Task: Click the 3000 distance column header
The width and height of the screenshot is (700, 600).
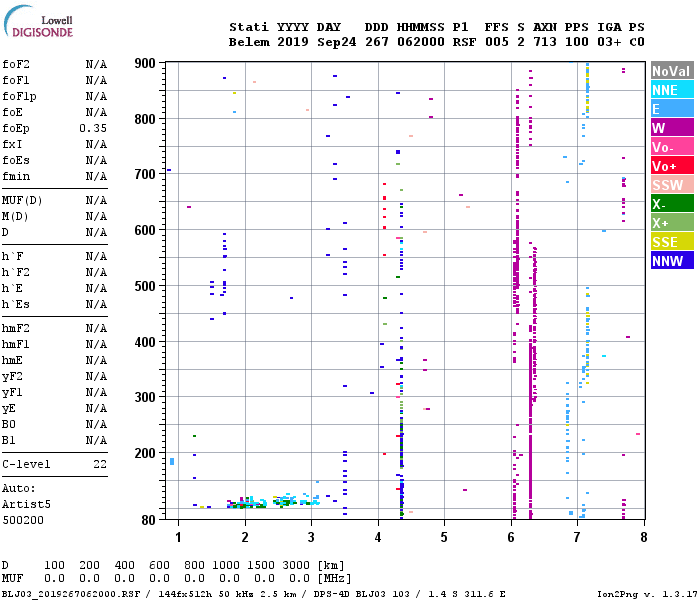Action: (x=296, y=566)
